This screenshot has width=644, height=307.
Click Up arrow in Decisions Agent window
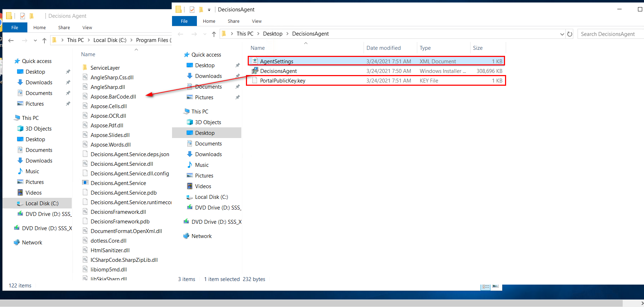click(x=44, y=40)
